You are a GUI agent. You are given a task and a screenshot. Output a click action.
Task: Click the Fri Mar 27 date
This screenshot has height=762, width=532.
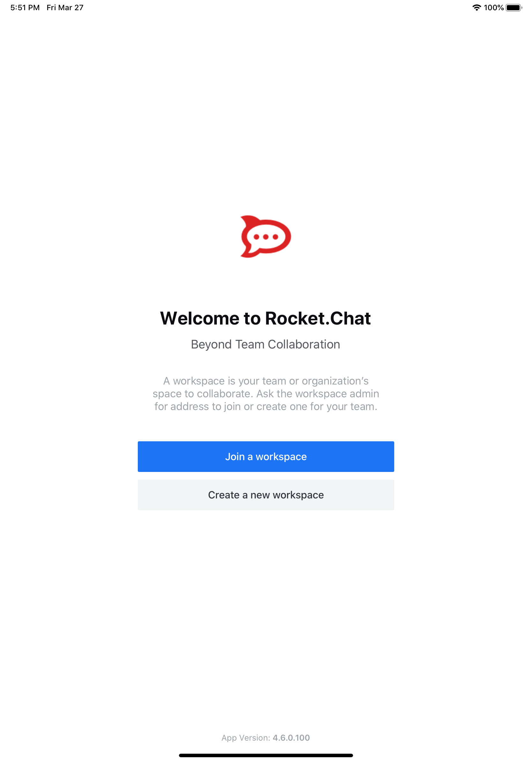tap(65, 8)
